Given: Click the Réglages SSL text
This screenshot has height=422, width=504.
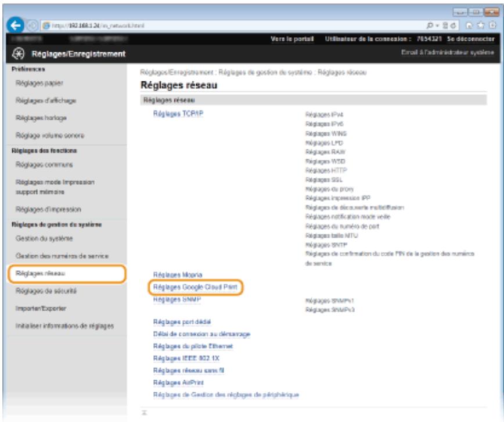Looking at the screenshot, I should click(x=323, y=180).
